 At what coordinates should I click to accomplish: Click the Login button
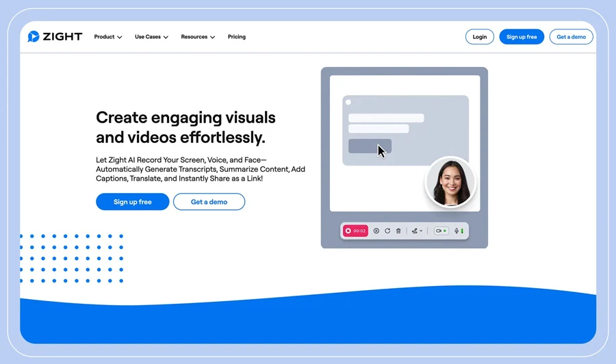(480, 37)
